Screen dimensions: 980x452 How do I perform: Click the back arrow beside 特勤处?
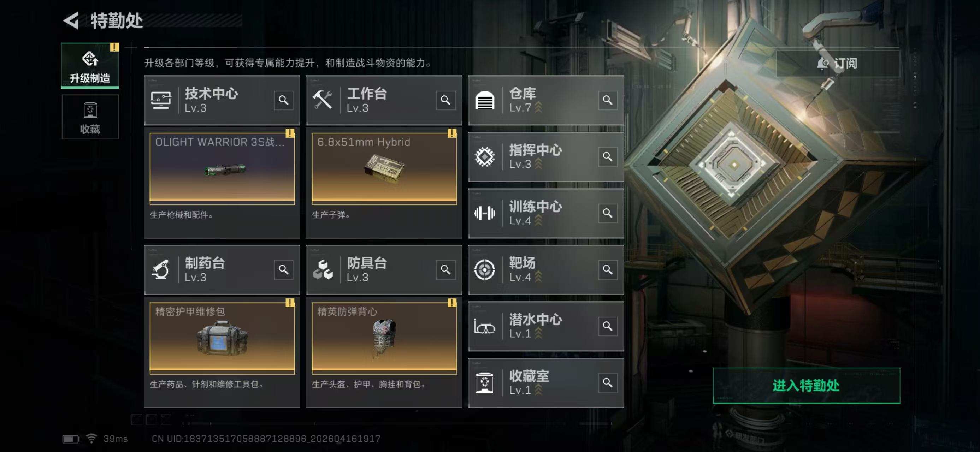coord(71,20)
